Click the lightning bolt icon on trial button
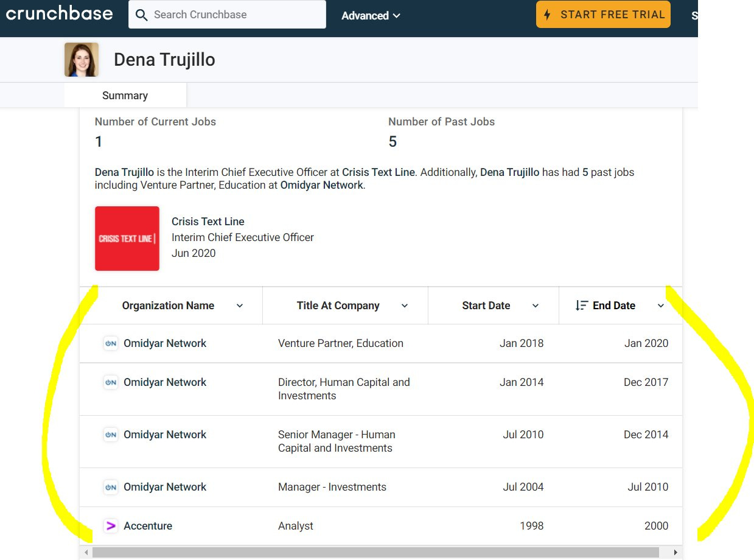This screenshot has height=560, width=754. 548,15
